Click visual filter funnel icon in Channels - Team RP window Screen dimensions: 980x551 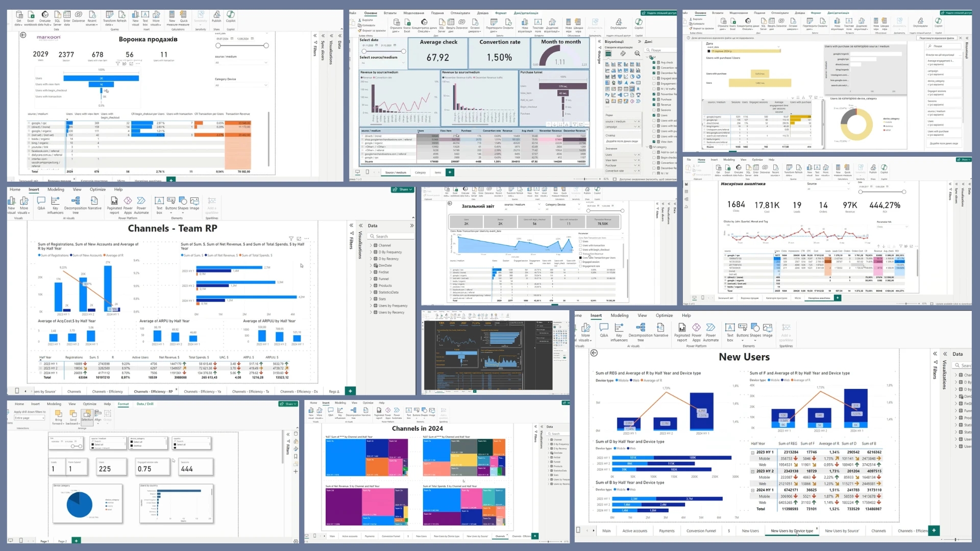291,238
